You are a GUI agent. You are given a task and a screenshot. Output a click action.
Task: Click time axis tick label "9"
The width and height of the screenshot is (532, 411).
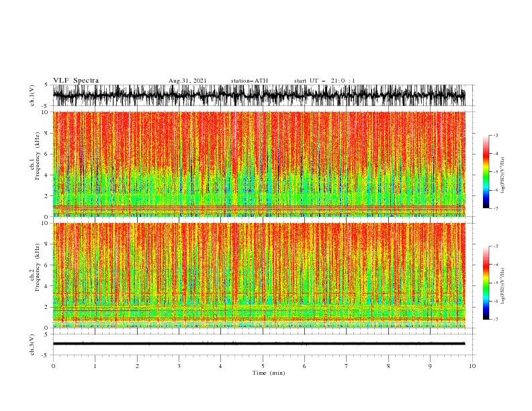430,366
